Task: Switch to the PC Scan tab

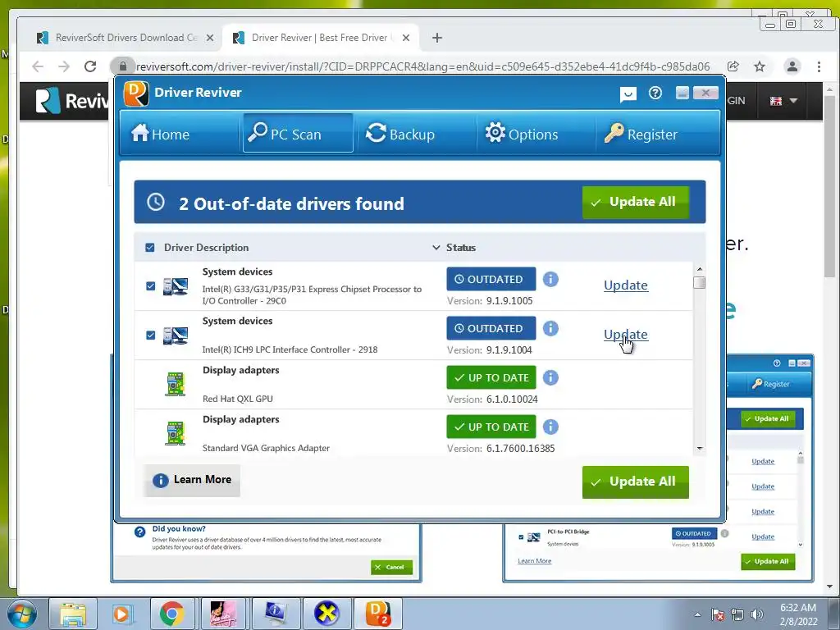Action: click(x=298, y=134)
